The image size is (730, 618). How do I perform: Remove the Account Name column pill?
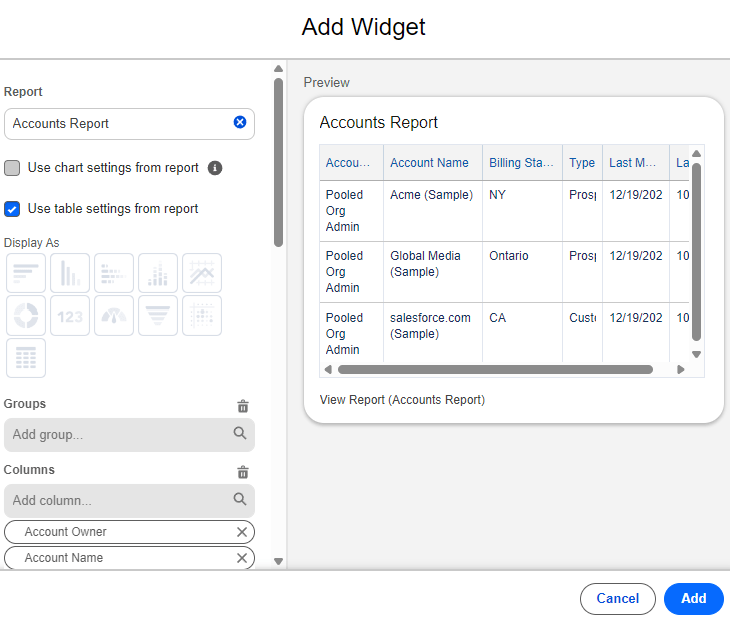pos(241,558)
